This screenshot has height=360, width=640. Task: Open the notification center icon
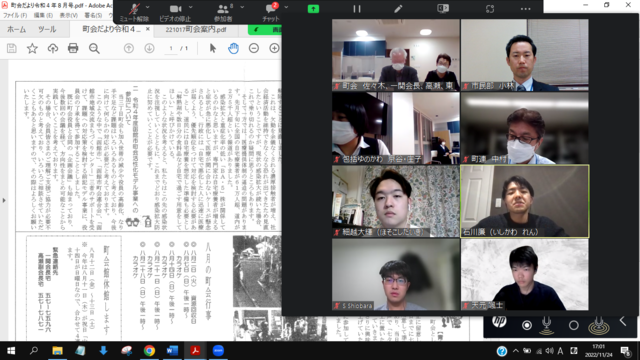[x=626, y=351]
